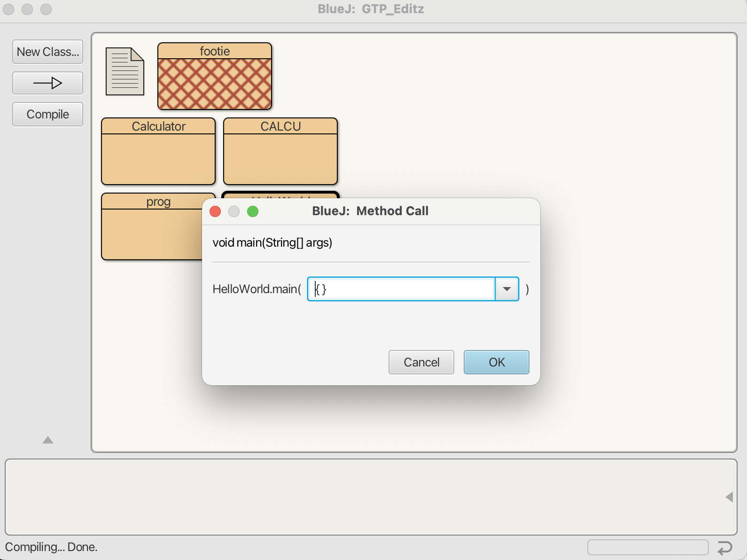Select the prog class box
The image size is (747, 560).
pyautogui.click(x=152, y=226)
